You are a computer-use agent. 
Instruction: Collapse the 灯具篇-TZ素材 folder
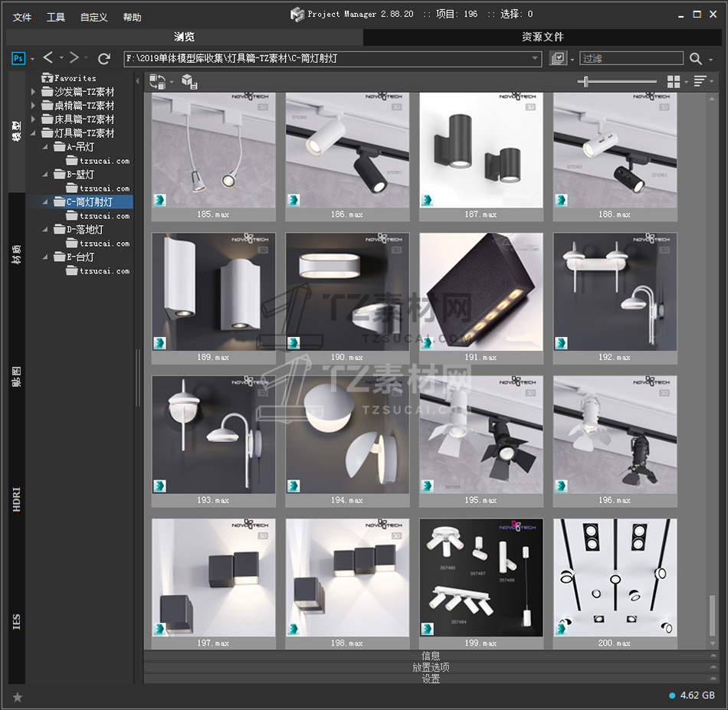pos(33,133)
